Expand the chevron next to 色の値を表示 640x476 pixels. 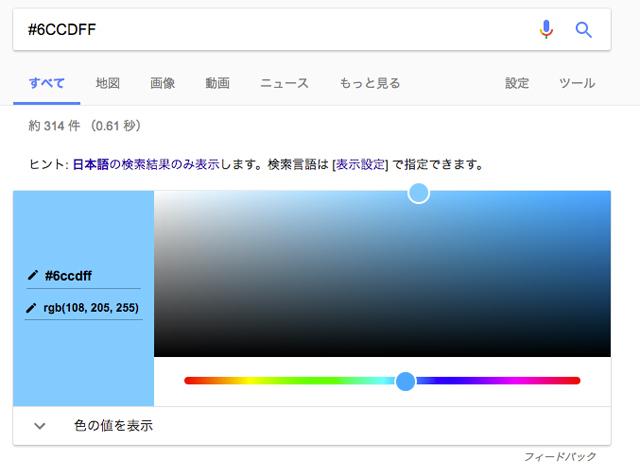(40, 425)
